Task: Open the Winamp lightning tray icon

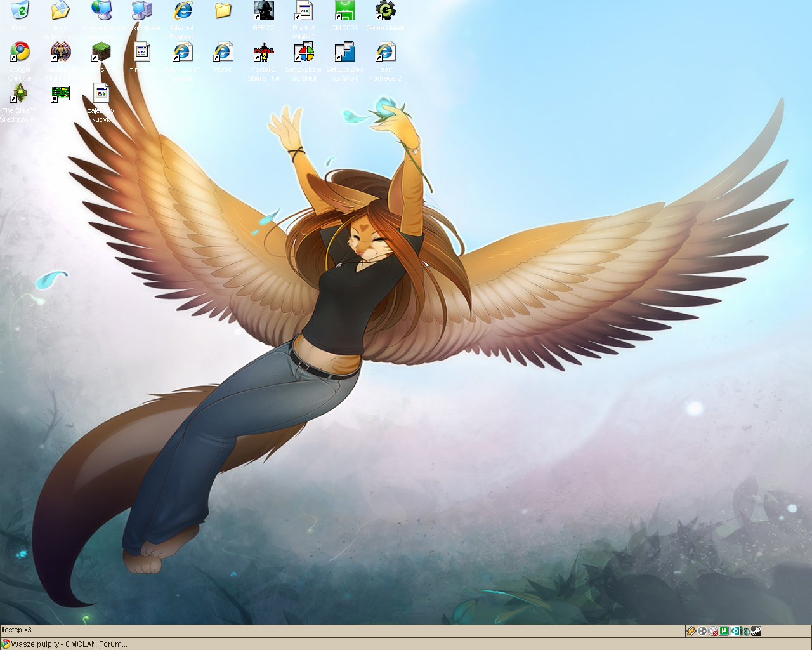Action: pos(691,631)
